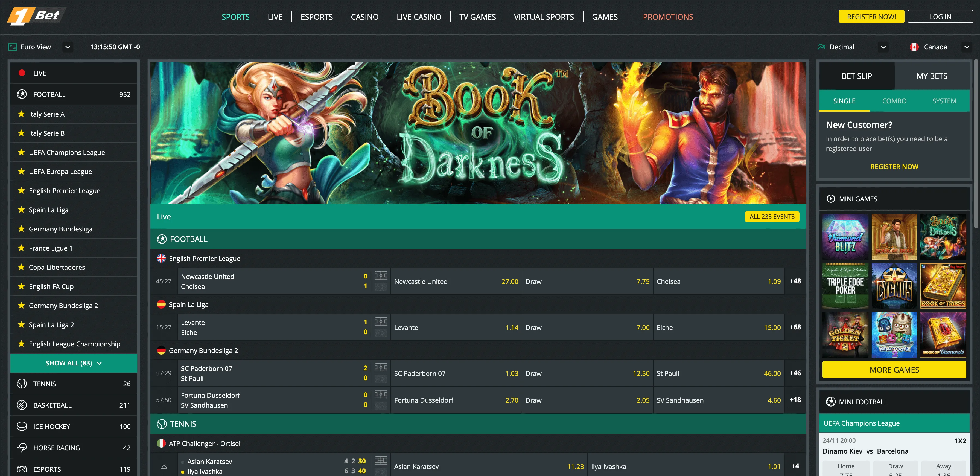Open the Diamond Blitz mini game
Viewport: 980px width, 476px height.
(845, 237)
